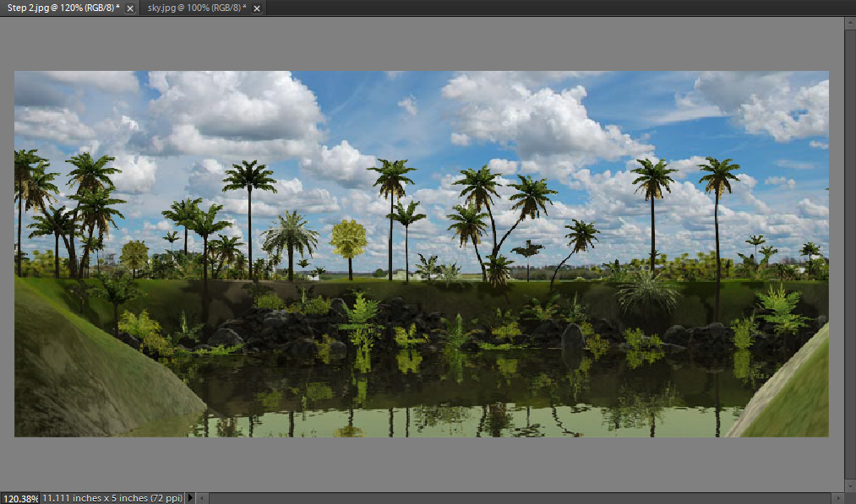Click the 120.38% zoom level field
856x504 pixels.
(19, 498)
